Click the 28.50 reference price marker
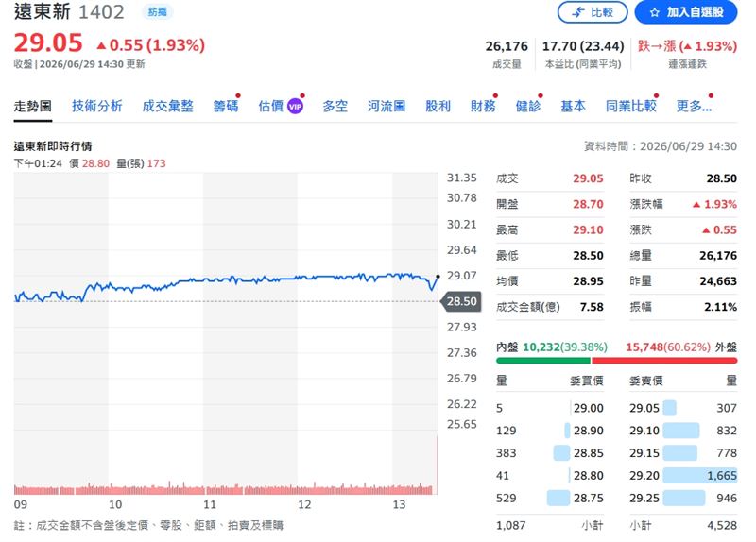 tap(461, 301)
